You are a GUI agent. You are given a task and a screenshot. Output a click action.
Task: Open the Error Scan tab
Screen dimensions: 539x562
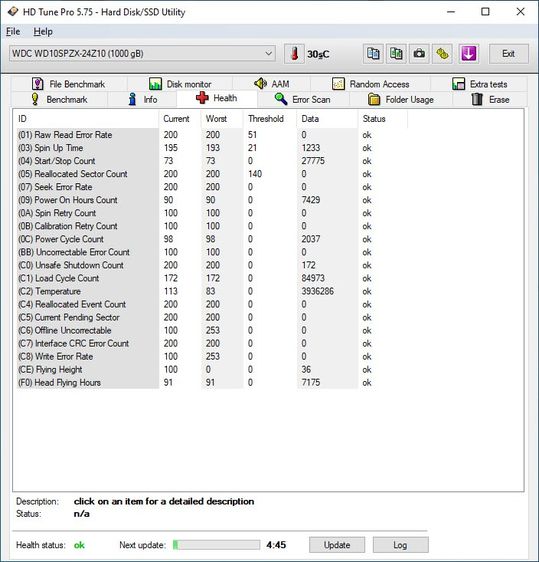pyautogui.click(x=302, y=99)
